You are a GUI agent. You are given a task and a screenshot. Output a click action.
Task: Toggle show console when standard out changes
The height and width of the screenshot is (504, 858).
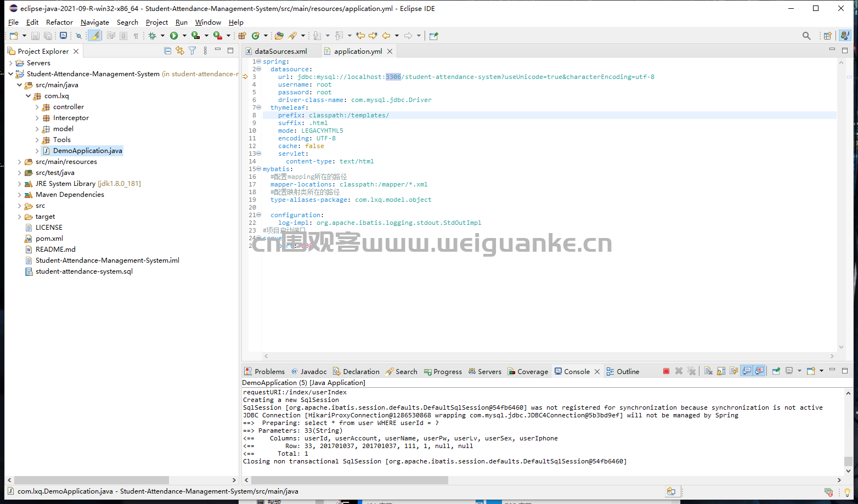point(747,371)
